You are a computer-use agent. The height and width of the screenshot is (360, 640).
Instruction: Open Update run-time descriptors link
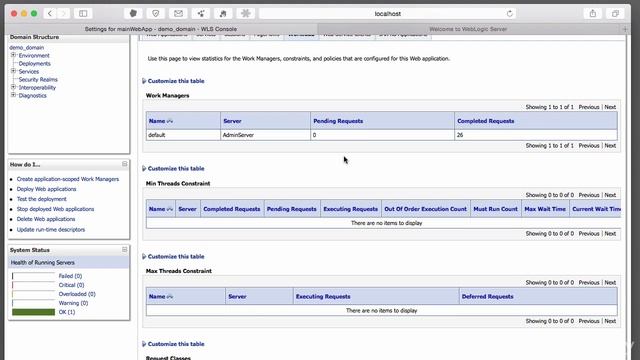[51, 229]
